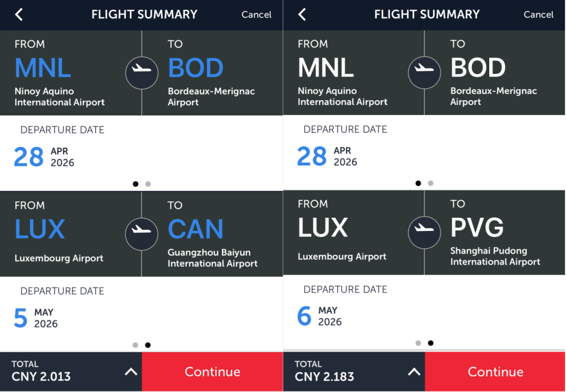Expand the CNY 2.183 total chevron
The image size is (566, 392).
tap(414, 372)
